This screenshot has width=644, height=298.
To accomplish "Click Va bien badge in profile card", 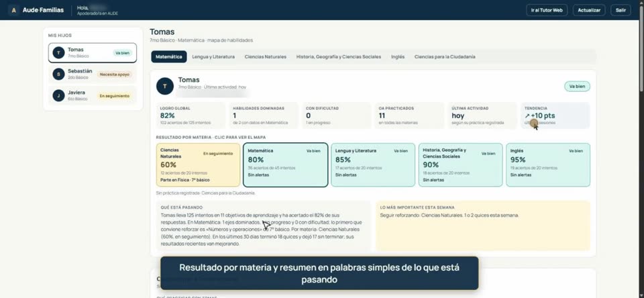I will tap(577, 87).
